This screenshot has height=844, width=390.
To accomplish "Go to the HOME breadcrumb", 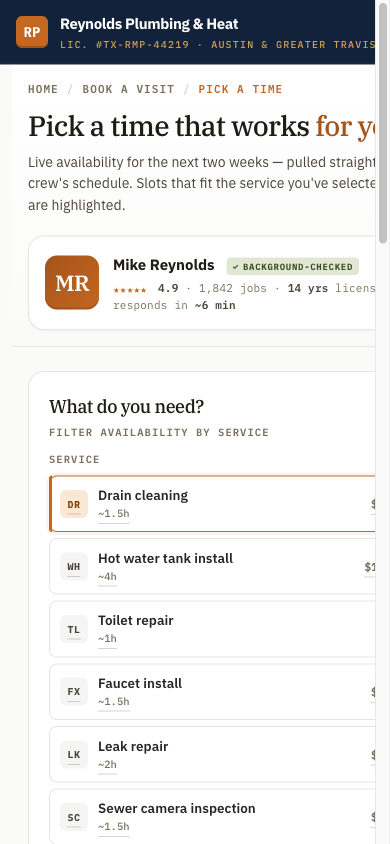I will coord(43,89).
